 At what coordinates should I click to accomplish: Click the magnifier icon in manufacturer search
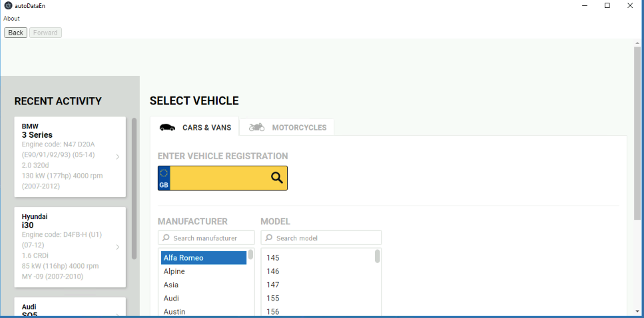pos(166,238)
